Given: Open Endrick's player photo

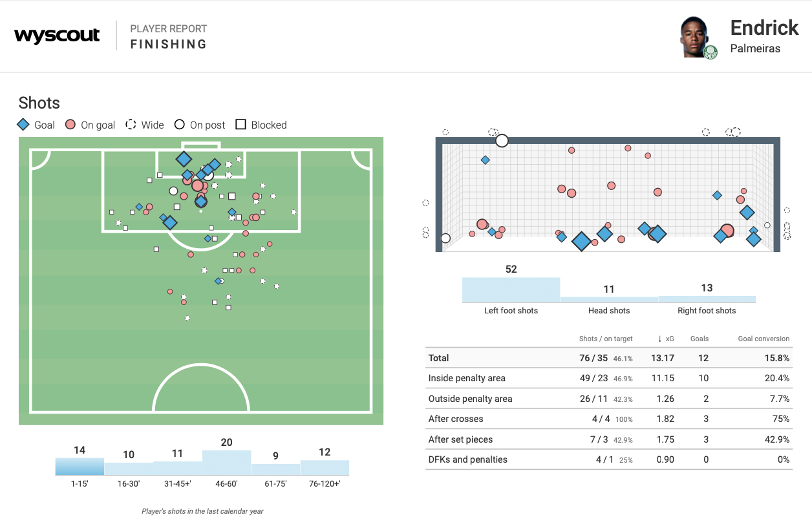Looking at the screenshot, I should coord(694,36).
